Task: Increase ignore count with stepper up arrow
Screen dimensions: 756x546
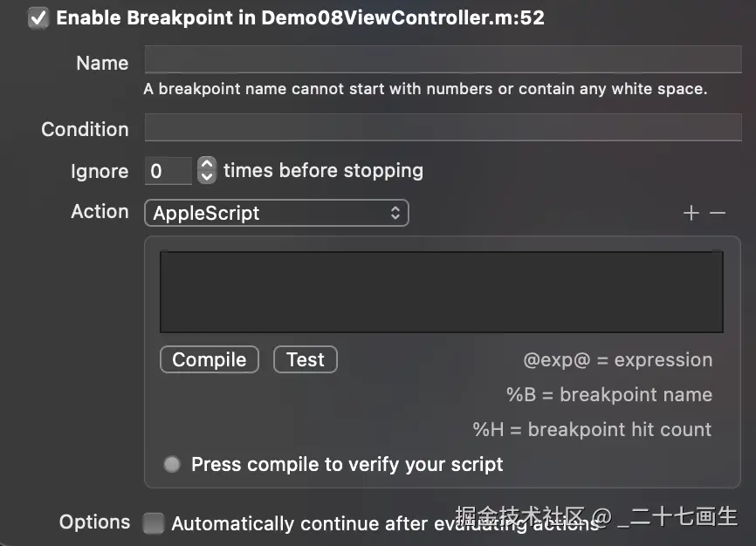Action: tap(207, 164)
